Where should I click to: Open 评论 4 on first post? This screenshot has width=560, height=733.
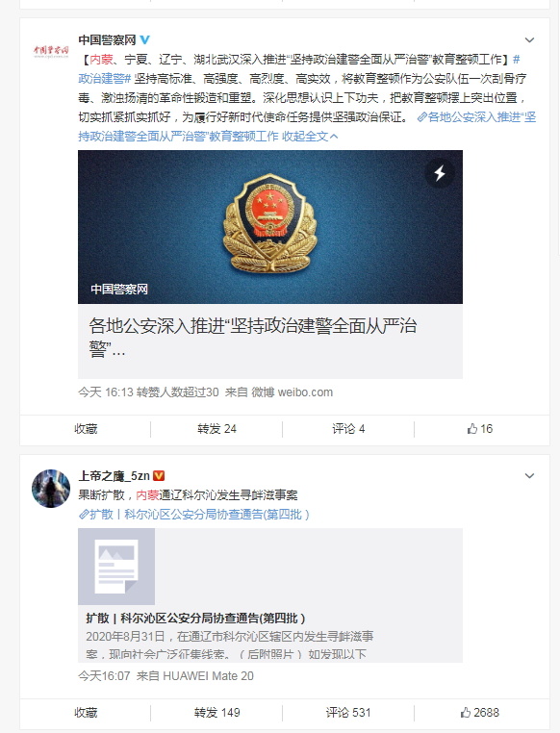pos(348,429)
